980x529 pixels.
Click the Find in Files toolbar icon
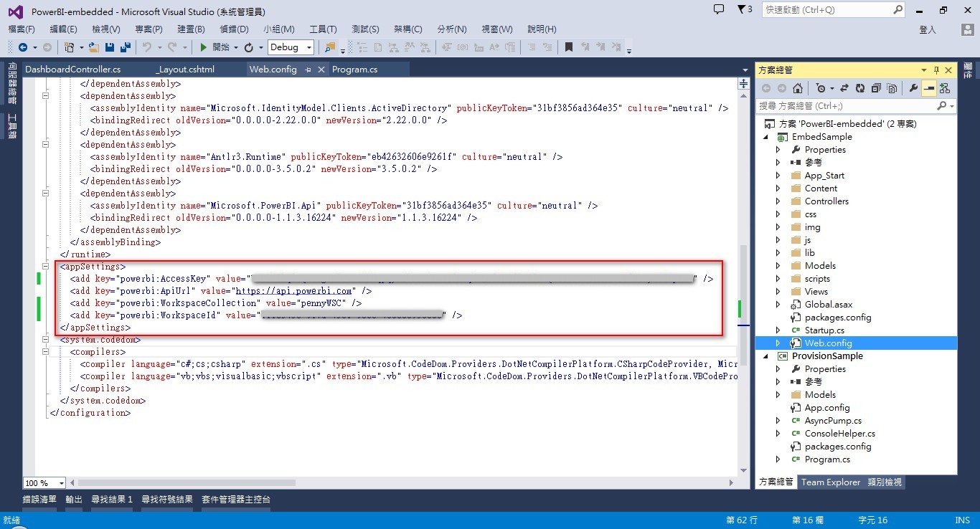pos(329,47)
